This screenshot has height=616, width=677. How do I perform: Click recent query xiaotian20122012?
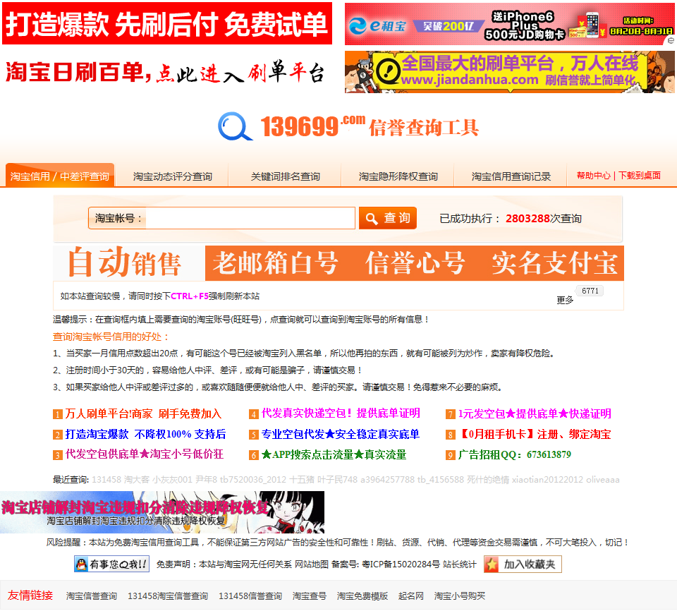point(547,480)
